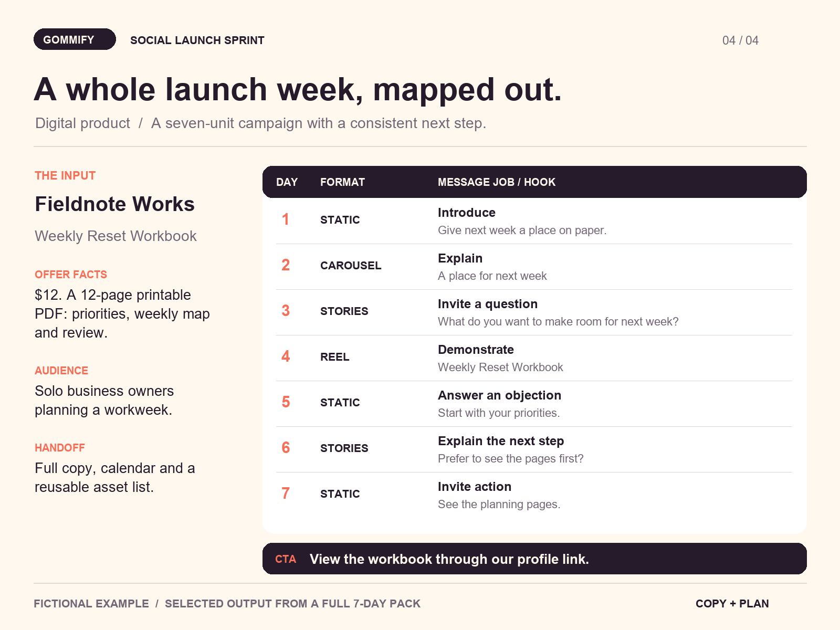Viewport: 840px width, 630px height.
Task: Click the STATIC format for day 1
Action: (x=340, y=220)
